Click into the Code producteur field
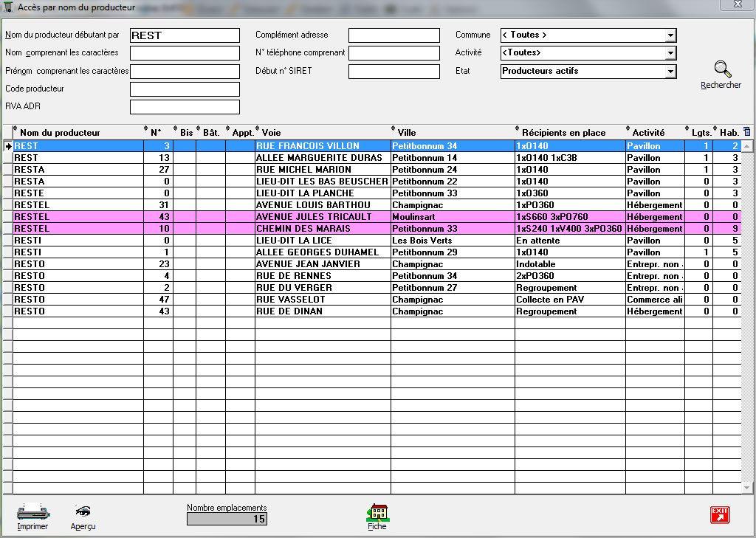This screenshot has width=756, height=538. point(185,89)
